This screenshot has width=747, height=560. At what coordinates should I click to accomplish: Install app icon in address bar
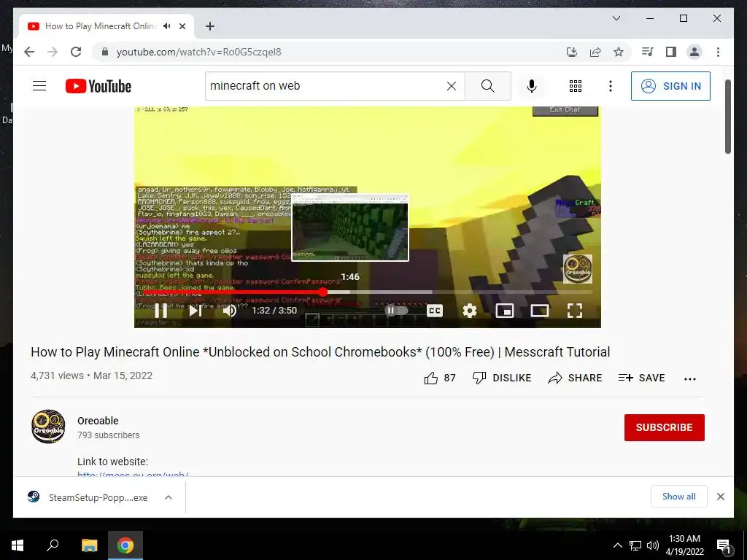tap(572, 52)
